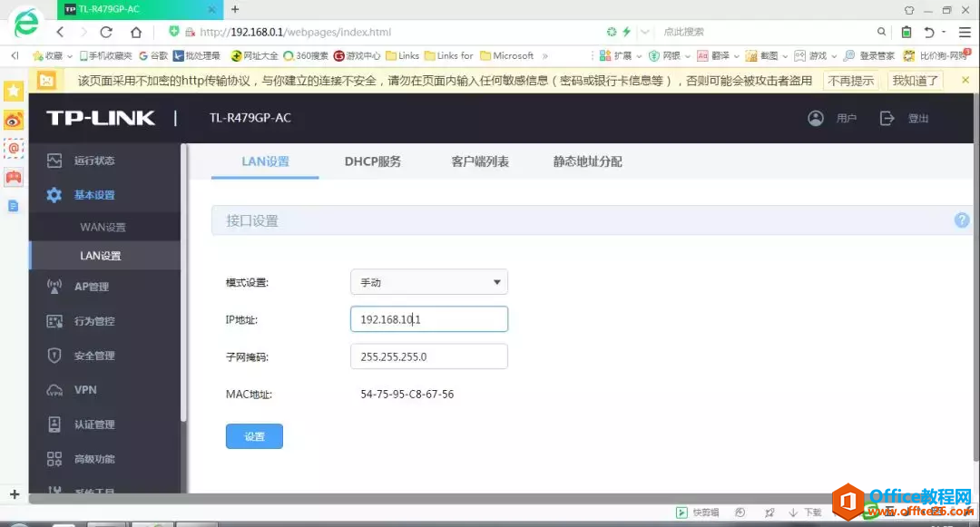980x527 pixels.
Task: Open the 手机收藏夹 mobile favorites
Action: [x=105, y=56]
